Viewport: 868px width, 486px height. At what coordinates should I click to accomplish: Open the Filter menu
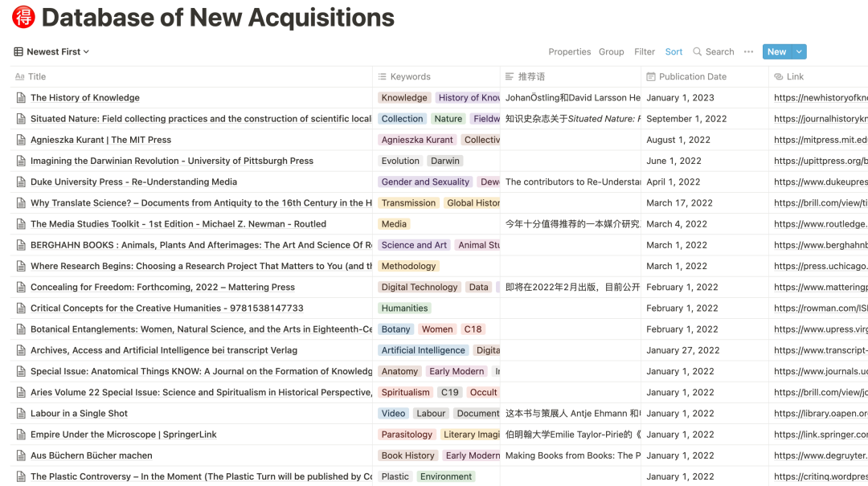[x=645, y=51]
